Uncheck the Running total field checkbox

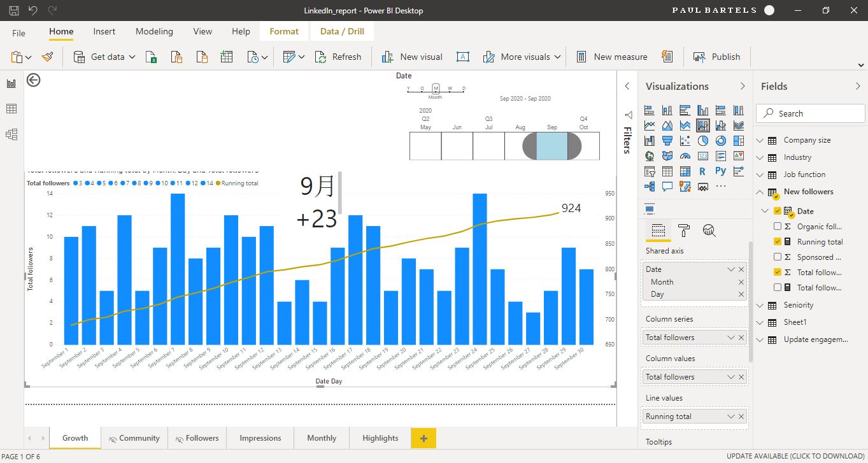(778, 241)
